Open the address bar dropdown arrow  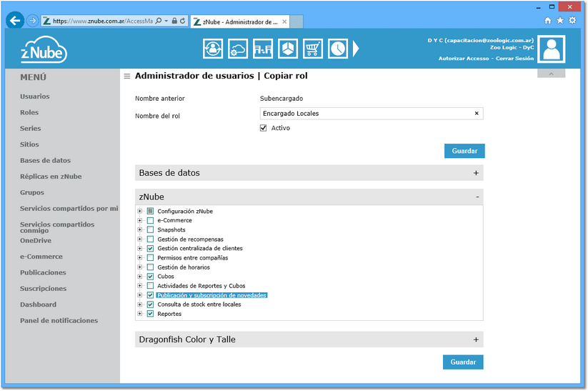click(x=166, y=21)
